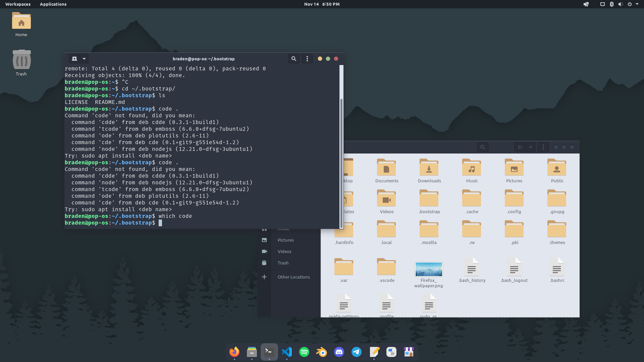Open Visual Studio Code from dock
The height and width of the screenshot is (362, 644).
pos(287,352)
